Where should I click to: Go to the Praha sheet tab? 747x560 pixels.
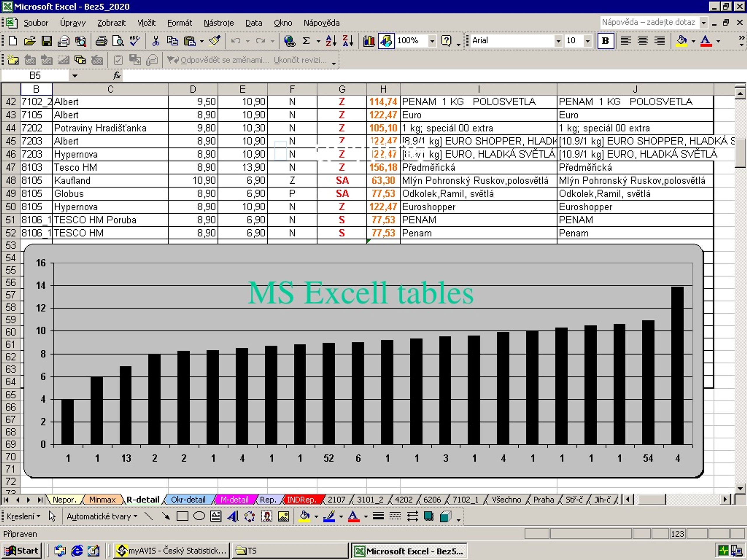pyautogui.click(x=544, y=499)
